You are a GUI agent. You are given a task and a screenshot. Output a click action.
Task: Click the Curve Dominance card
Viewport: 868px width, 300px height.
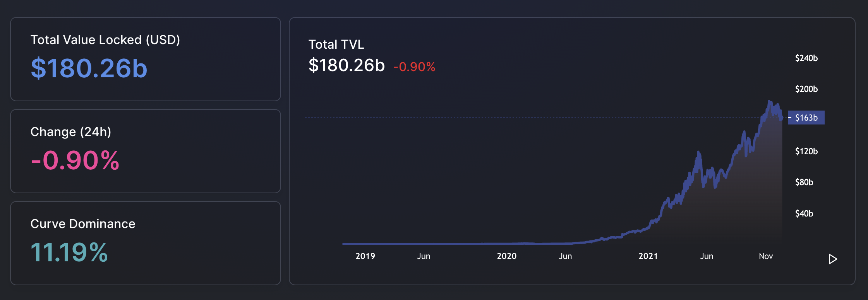click(x=145, y=242)
